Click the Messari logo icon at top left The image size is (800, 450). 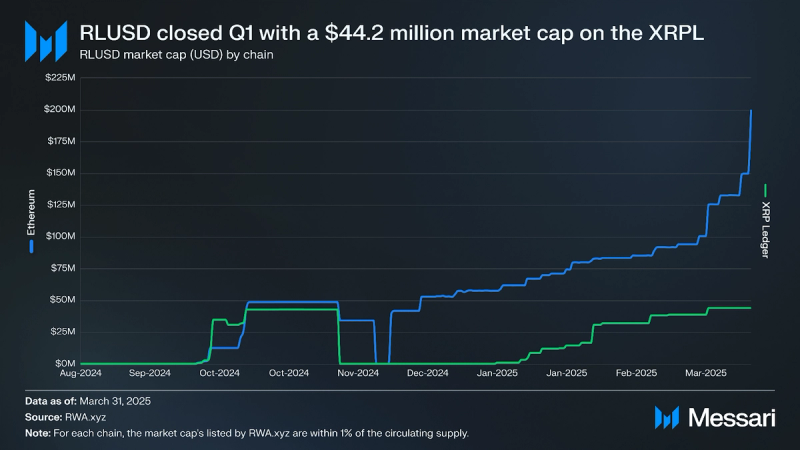tap(46, 41)
